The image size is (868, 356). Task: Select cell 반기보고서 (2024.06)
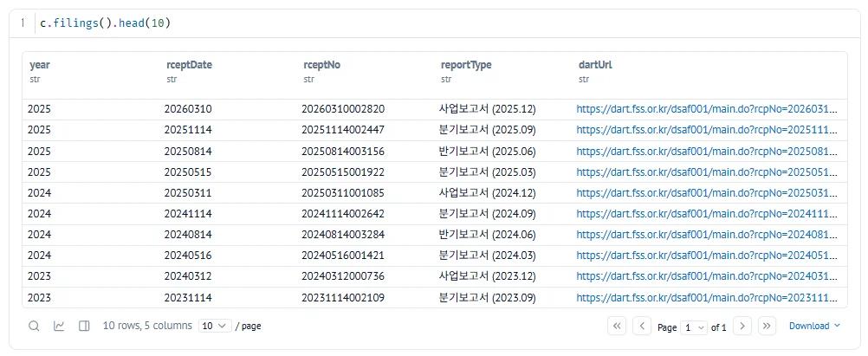(x=487, y=235)
